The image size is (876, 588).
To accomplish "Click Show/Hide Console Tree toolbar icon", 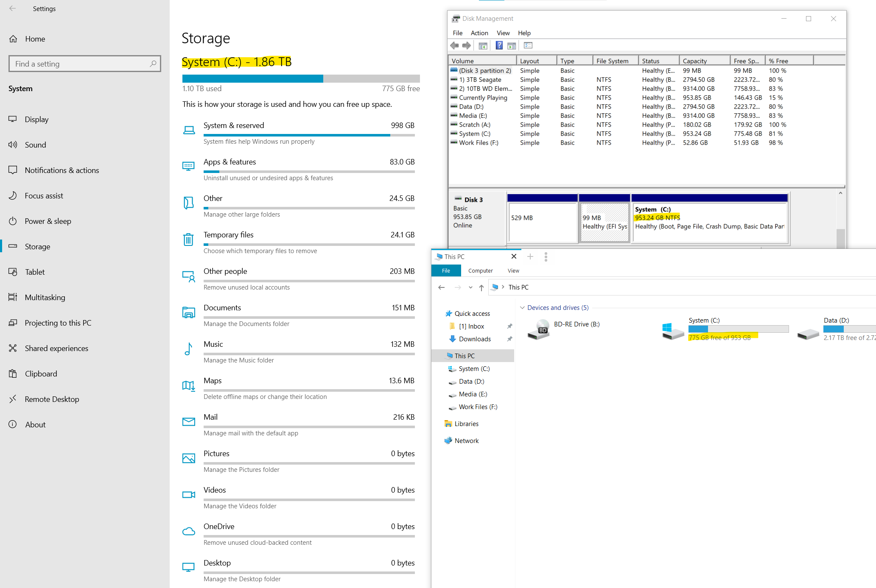I will tap(483, 45).
